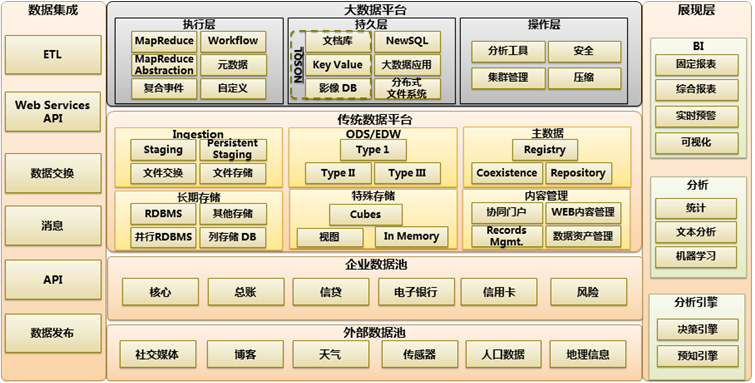Click the NewSQL box in 持久层

407,41
